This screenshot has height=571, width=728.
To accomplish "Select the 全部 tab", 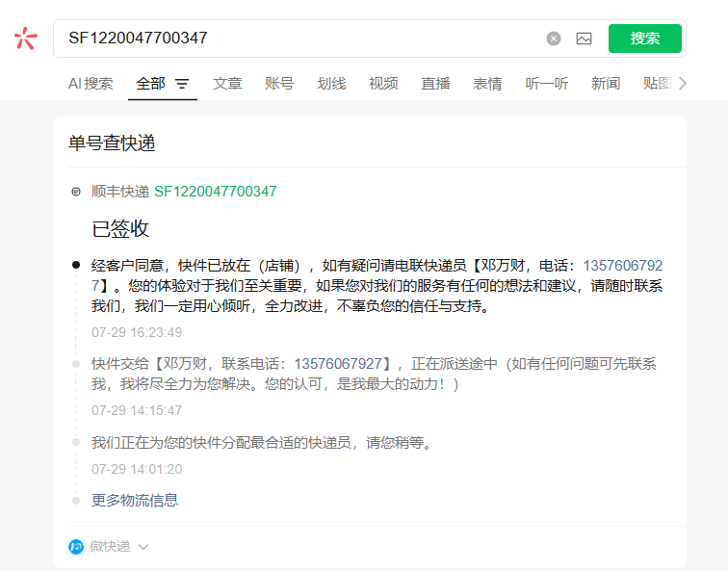I will [150, 84].
